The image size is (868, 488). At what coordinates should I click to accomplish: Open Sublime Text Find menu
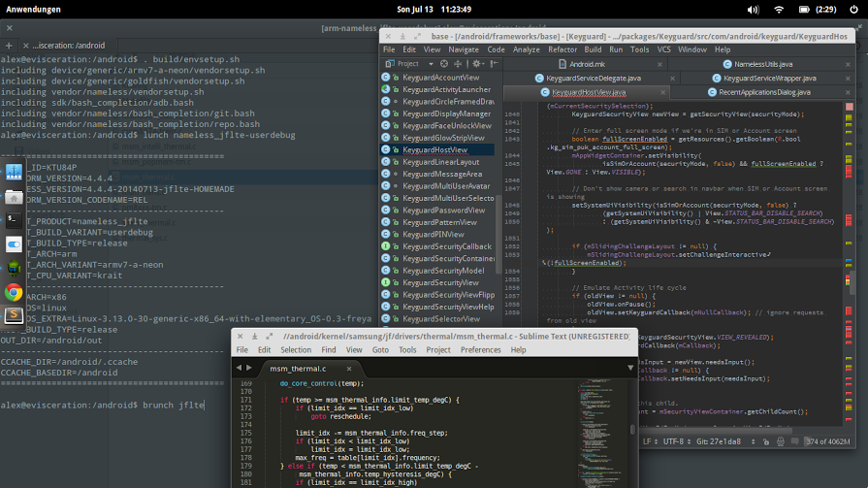pyautogui.click(x=328, y=350)
